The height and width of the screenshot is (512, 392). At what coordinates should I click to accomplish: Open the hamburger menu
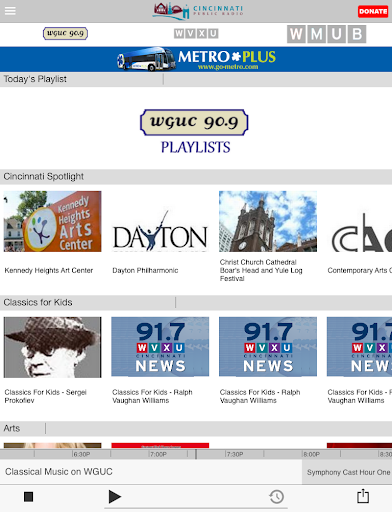(10, 11)
